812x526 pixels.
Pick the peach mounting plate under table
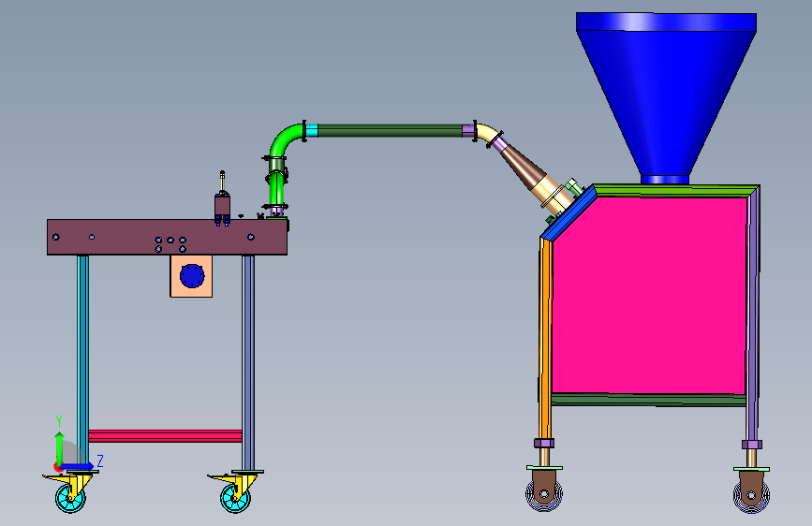coord(191,276)
